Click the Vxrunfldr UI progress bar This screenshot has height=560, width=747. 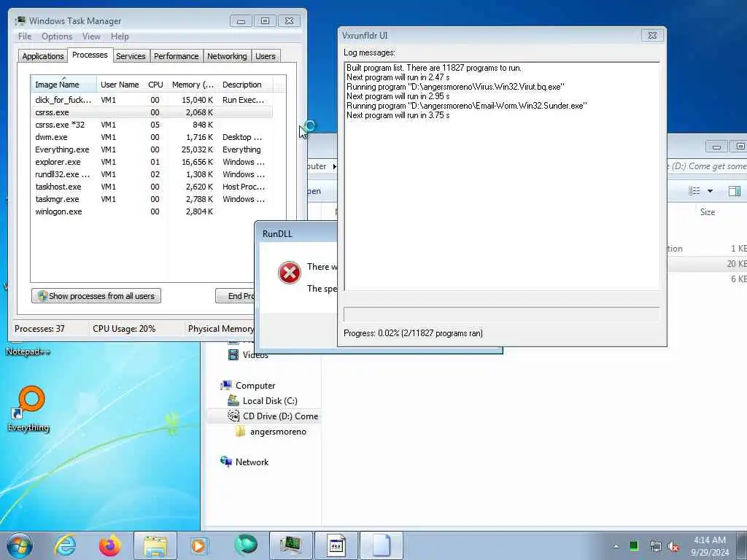(501, 314)
